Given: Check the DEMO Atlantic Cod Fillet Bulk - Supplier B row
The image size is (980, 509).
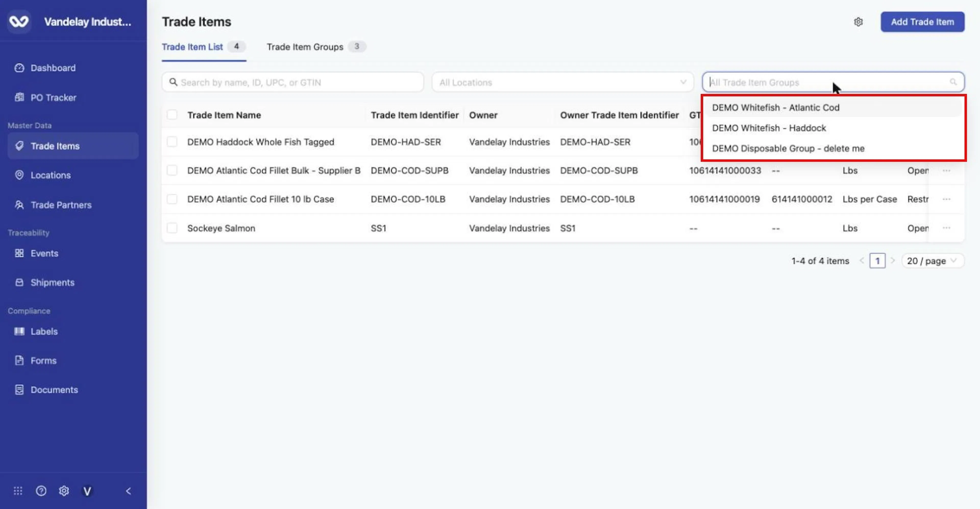Looking at the screenshot, I should pos(172,170).
